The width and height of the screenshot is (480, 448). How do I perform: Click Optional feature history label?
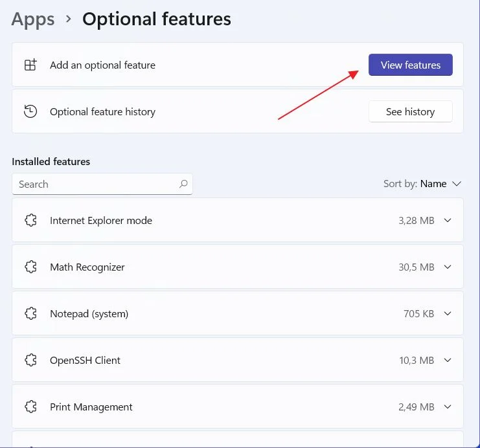click(102, 112)
